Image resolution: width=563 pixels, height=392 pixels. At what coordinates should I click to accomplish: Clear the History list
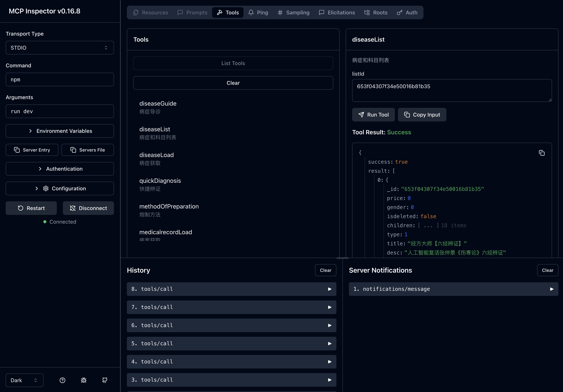(x=325, y=270)
